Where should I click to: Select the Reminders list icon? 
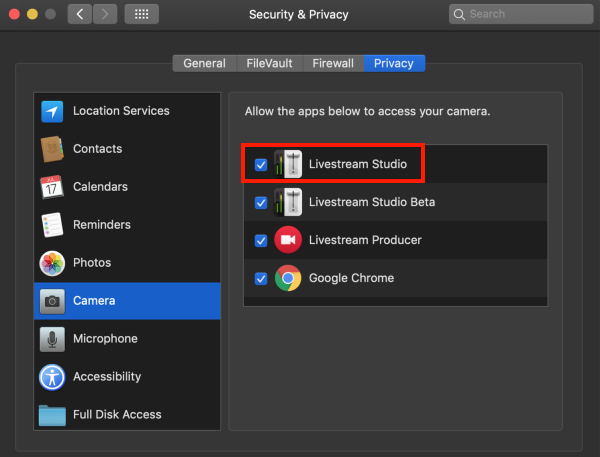point(52,225)
